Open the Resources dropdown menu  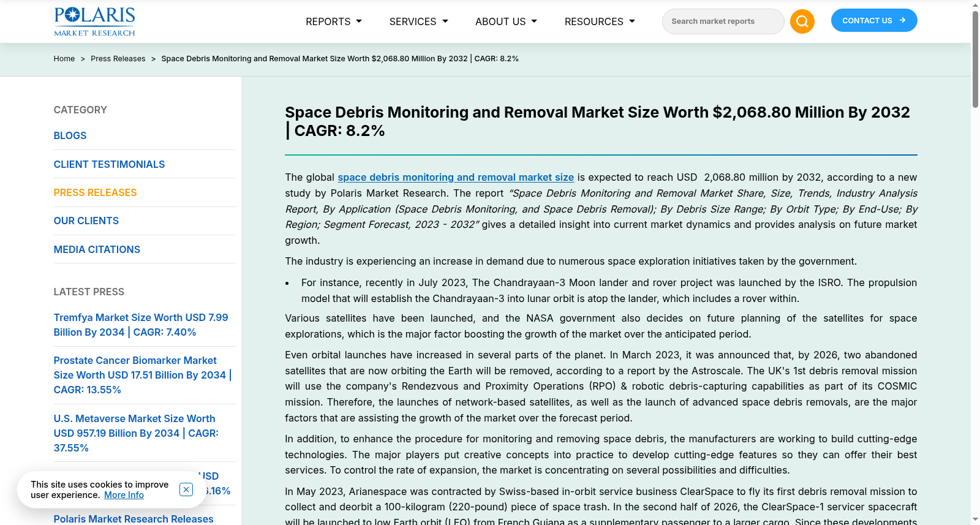(x=600, y=21)
